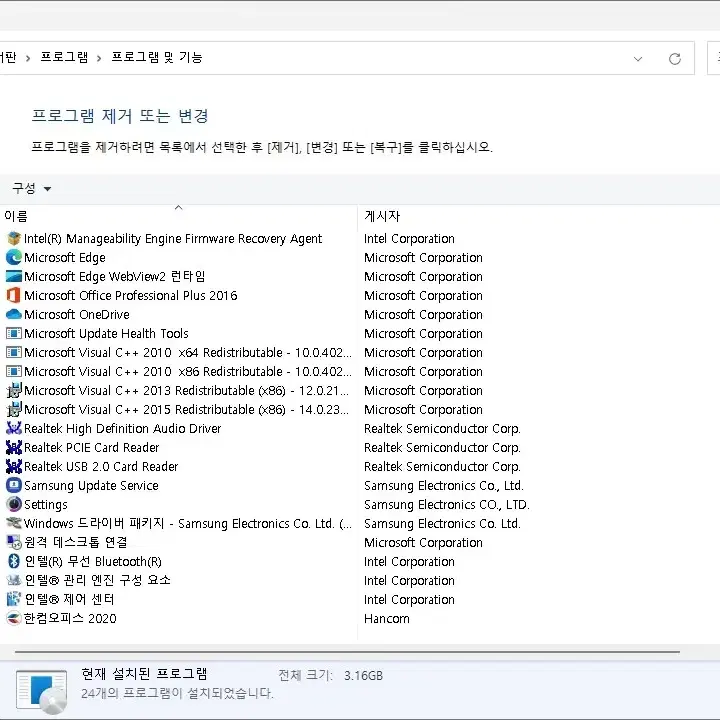The height and width of the screenshot is (720, 720).
Task: Select Microsoft Edge WebView2 런타임 entry
Action: coord(114,276)
